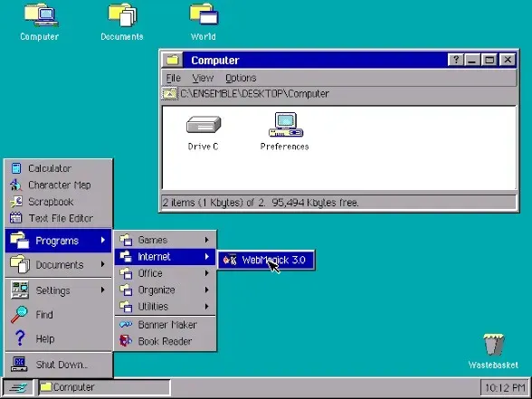Viewport: 532px width, 399px height.
Task: Open Banner Maker from Programs submenu
Action: pos(166,325)
